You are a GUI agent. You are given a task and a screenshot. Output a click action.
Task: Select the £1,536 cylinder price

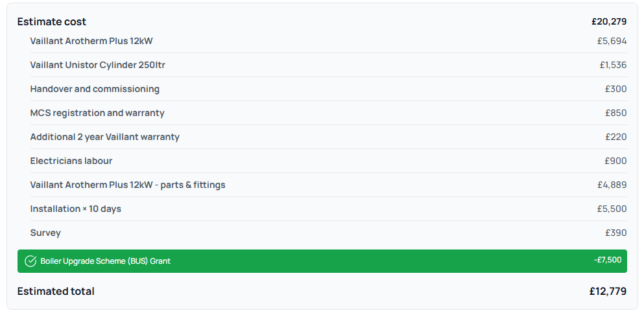click(x=613, y=65)
